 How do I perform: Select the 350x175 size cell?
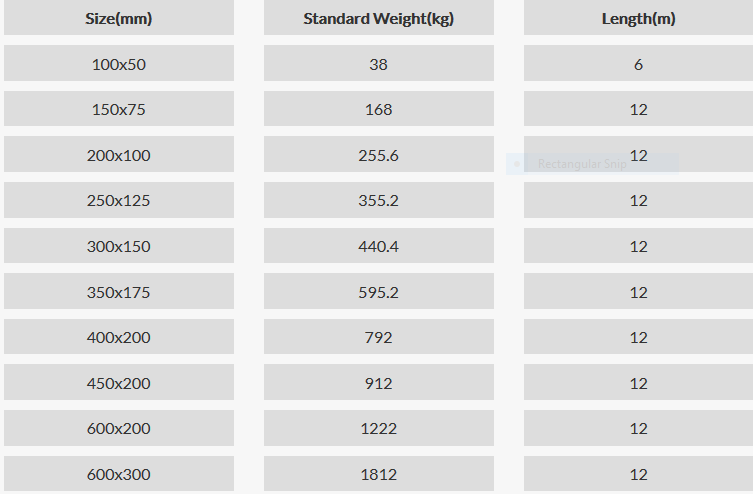click(x=119, y=291)
